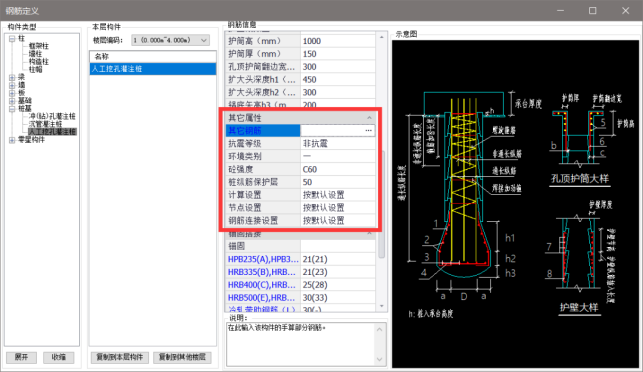Click the 说明 box scroll-down arrow

380,359
